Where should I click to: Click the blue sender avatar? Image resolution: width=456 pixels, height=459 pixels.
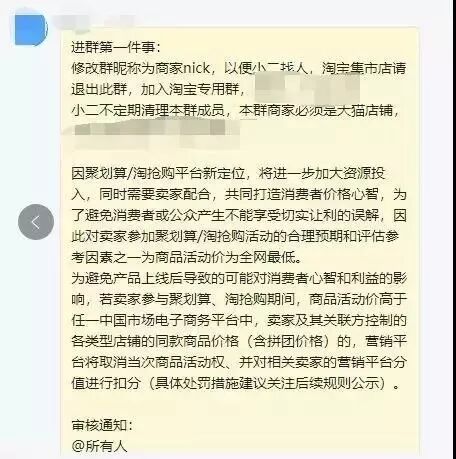tap(30, 29)
